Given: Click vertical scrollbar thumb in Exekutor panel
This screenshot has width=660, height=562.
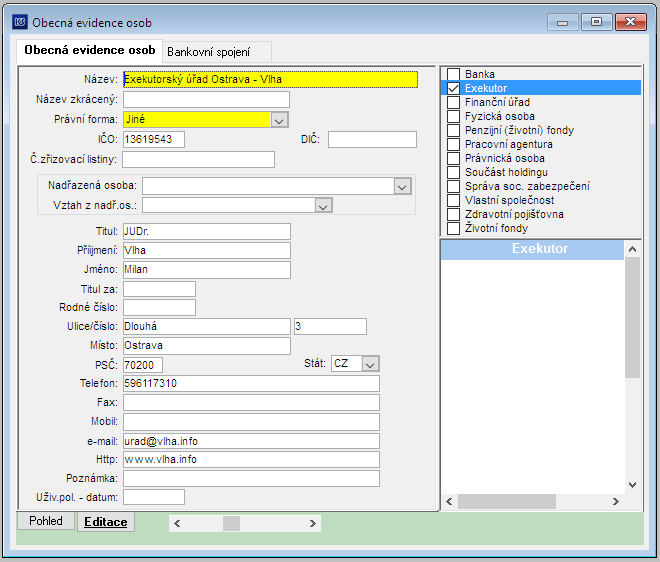Looking at the screenshot, I should 632,318.
